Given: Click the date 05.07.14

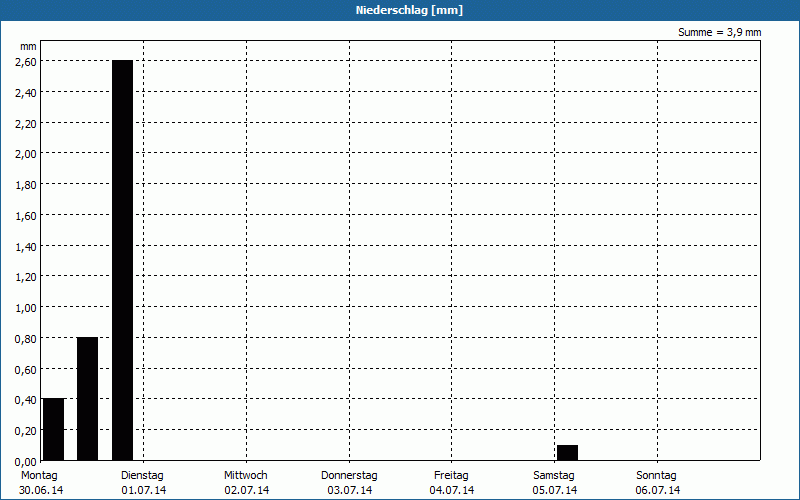Looking at the screenshot, I should pyautogui.click(x=555, y=491).
